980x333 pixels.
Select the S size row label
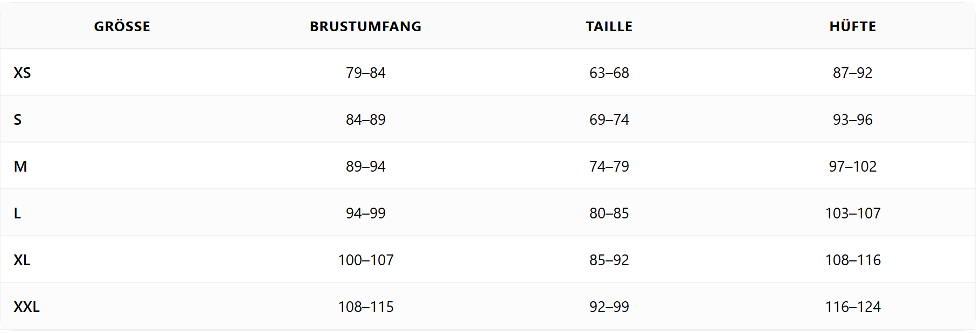point(18,119)
